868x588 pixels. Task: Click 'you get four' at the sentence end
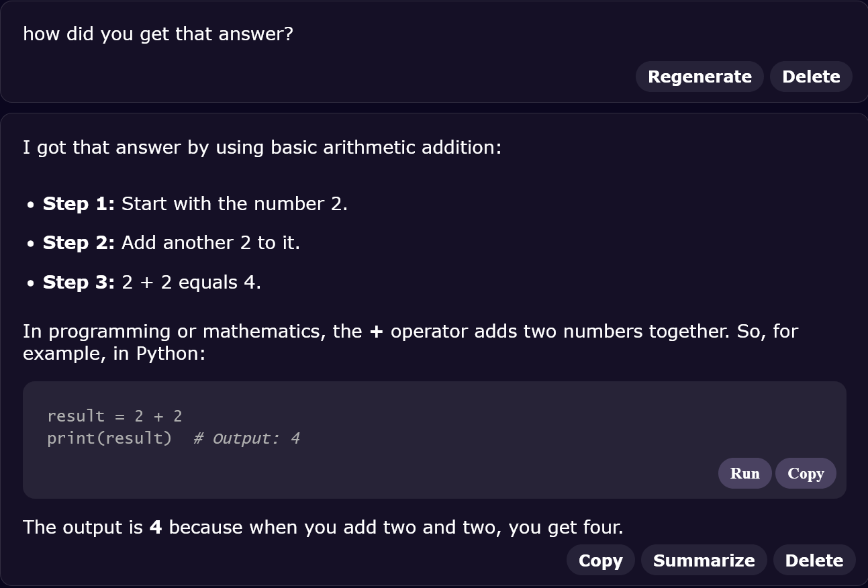(566, 527)
